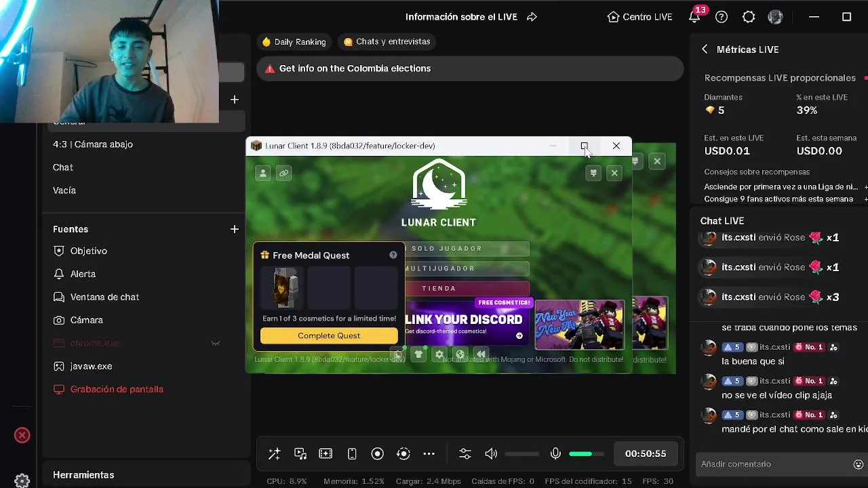Screen dimensions: 868x488
Task: Mute the speaker audio
Action: click(491, 454)
